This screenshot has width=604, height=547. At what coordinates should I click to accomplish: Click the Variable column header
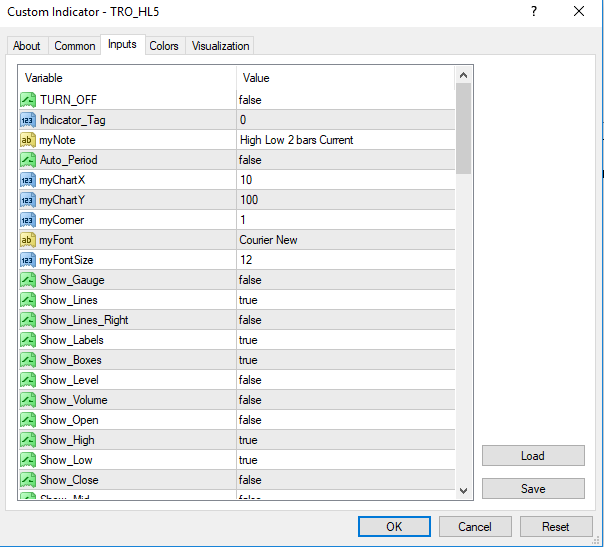coord(127,78)
